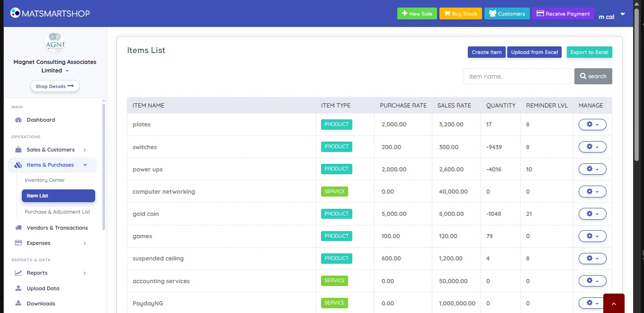
Task: Open the manage gear dropdown for switches
Action: coord(592,147)
